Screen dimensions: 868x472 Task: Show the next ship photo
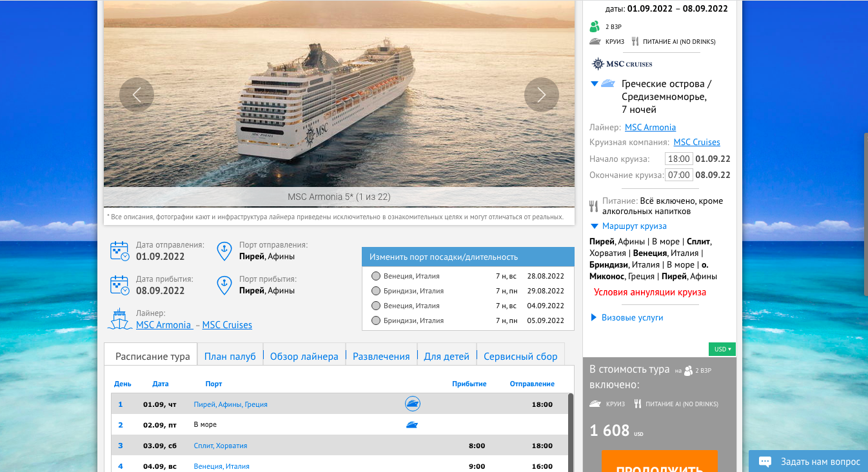tap(542, 95)
